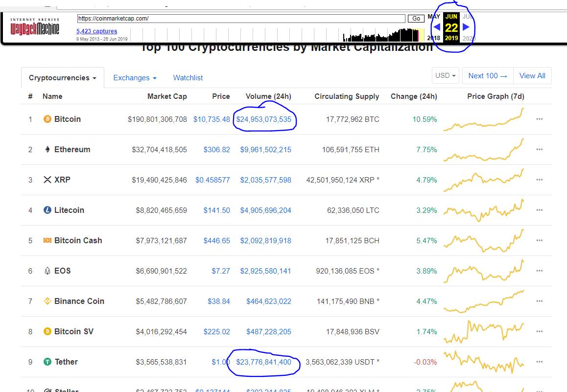
Task: Sort table by Market Cap column
Action: 167,96
